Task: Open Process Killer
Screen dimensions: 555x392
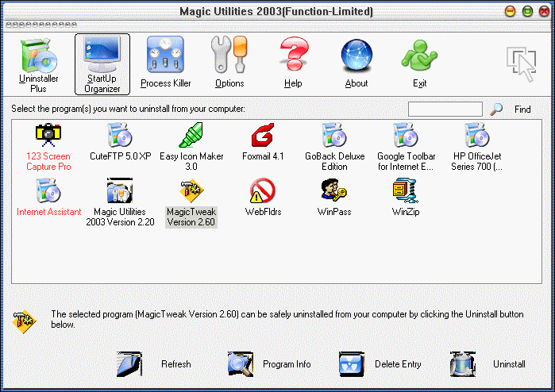Action: [166, 63]
